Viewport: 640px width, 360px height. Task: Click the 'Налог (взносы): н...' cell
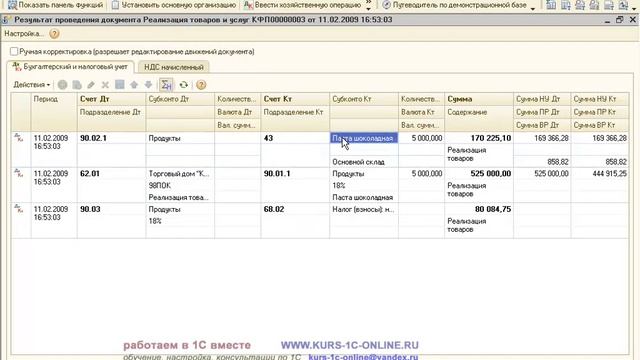[x=364, y=209]
